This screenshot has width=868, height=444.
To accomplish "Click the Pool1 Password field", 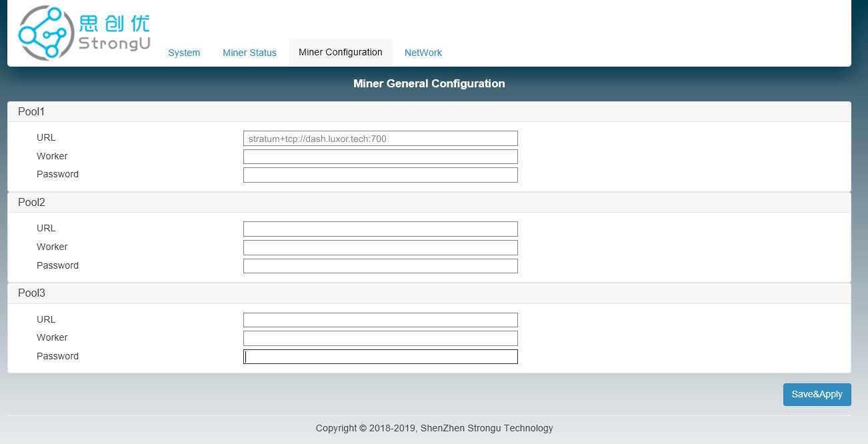I will pyautogui.click(x=380, y=175).
